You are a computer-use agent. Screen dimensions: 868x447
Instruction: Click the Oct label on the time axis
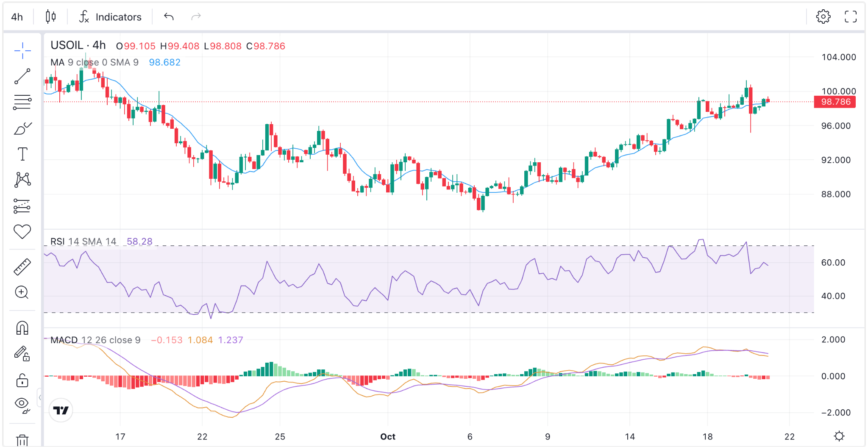click(x=388, y=437)
